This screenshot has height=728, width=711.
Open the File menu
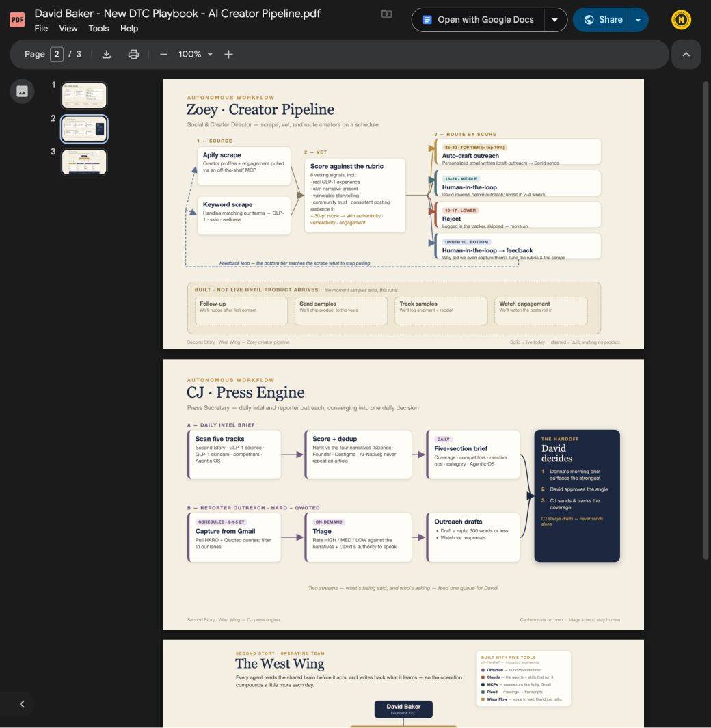click(x=41, y=28)
